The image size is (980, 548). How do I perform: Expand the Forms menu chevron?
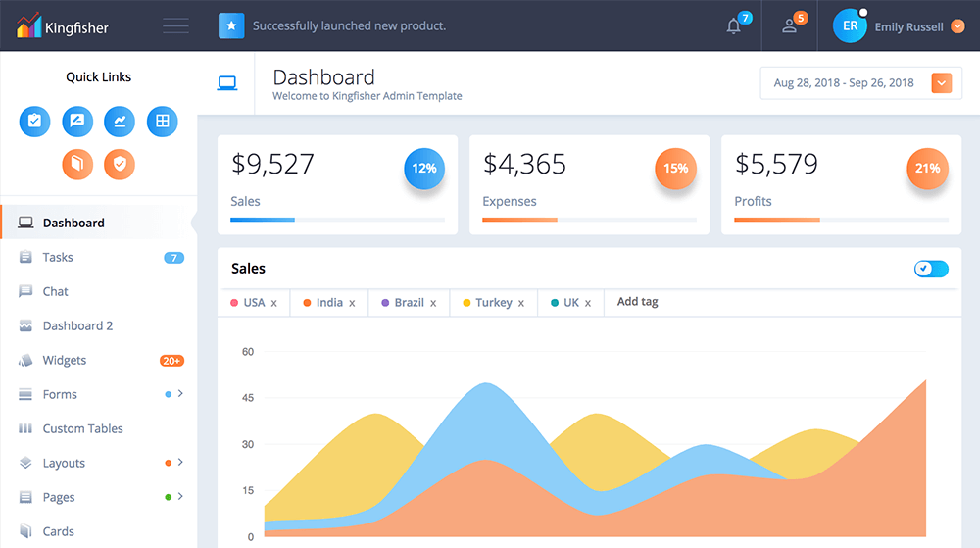181,394
